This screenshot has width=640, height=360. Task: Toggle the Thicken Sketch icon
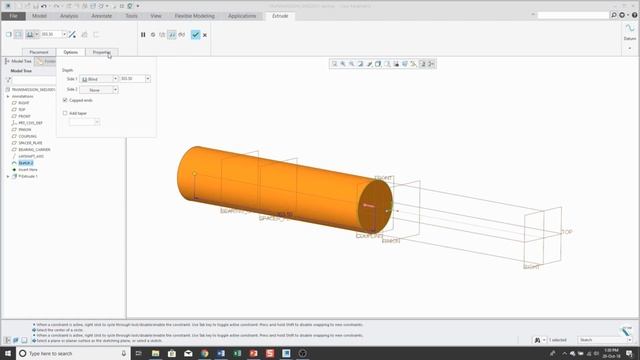96,35
